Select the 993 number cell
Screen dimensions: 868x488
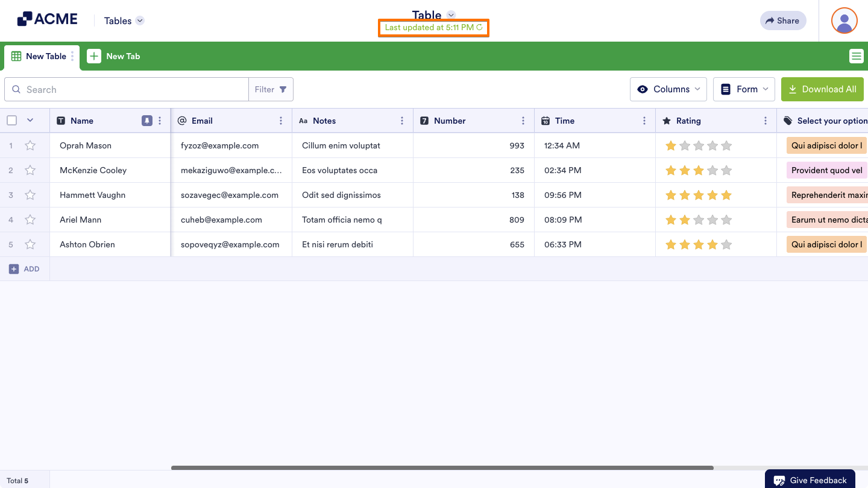click(474, 145)
